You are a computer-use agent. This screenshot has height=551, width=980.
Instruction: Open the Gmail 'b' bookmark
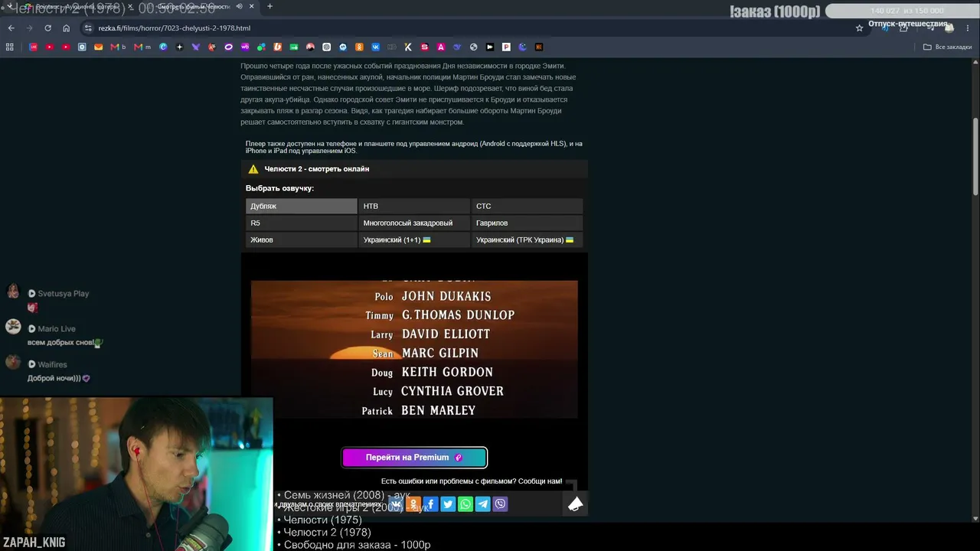click(118, 47)
